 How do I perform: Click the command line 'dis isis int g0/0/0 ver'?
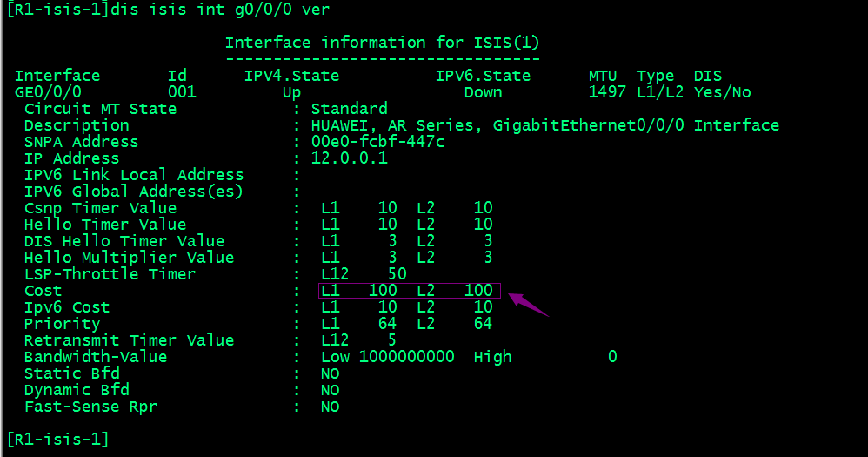pos(220,10)
